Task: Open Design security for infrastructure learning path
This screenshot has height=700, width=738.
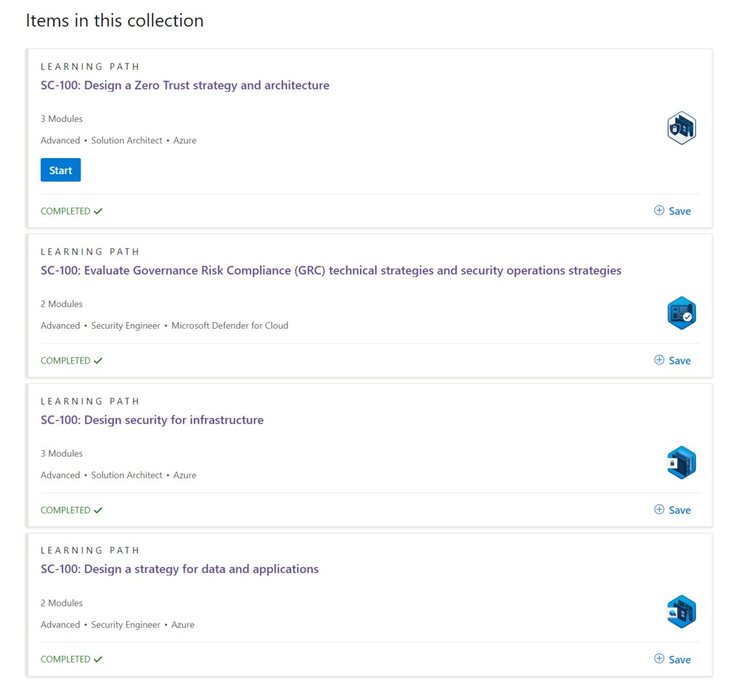Action: click(x=152, y=420)
